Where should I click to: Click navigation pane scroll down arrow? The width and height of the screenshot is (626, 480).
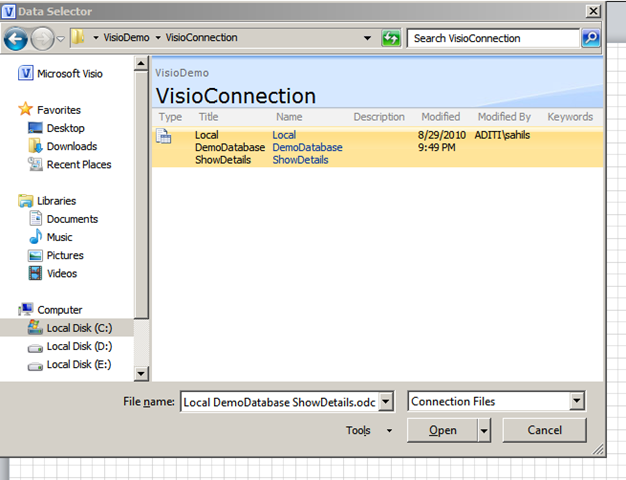click(x=141, y=374)
